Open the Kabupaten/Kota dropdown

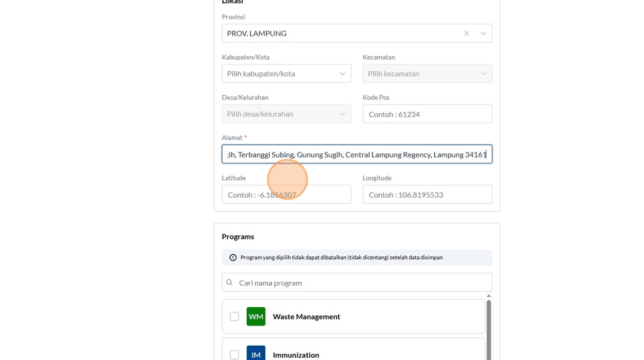286,74
